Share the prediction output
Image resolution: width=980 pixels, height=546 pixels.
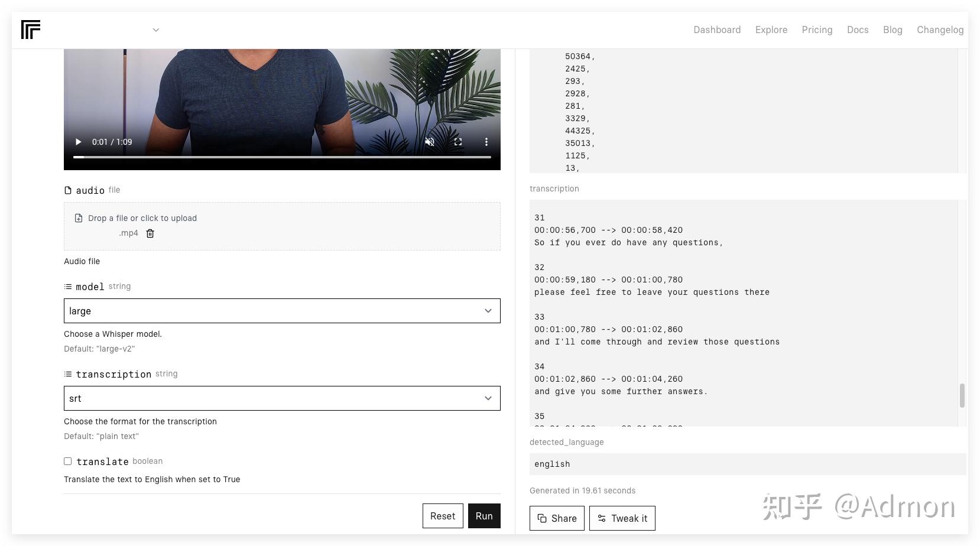(557, 518)
